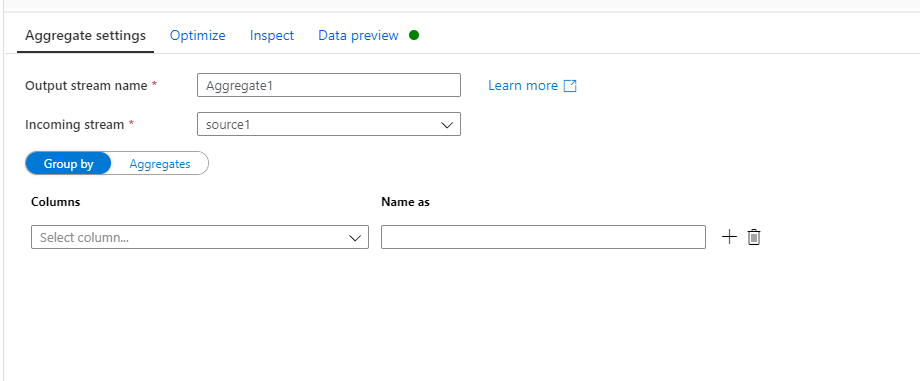Click the Incoming stream label

click(x=75, y=124)
